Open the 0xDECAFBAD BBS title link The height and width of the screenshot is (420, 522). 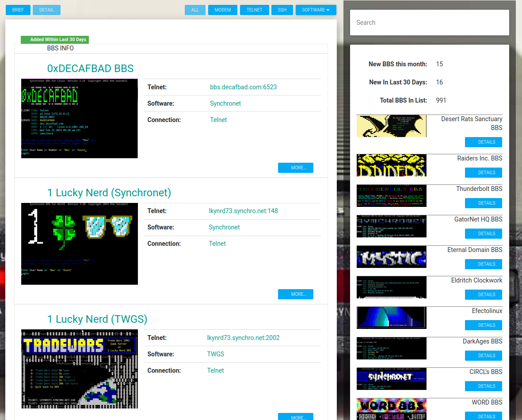click(x=90, y=68)
